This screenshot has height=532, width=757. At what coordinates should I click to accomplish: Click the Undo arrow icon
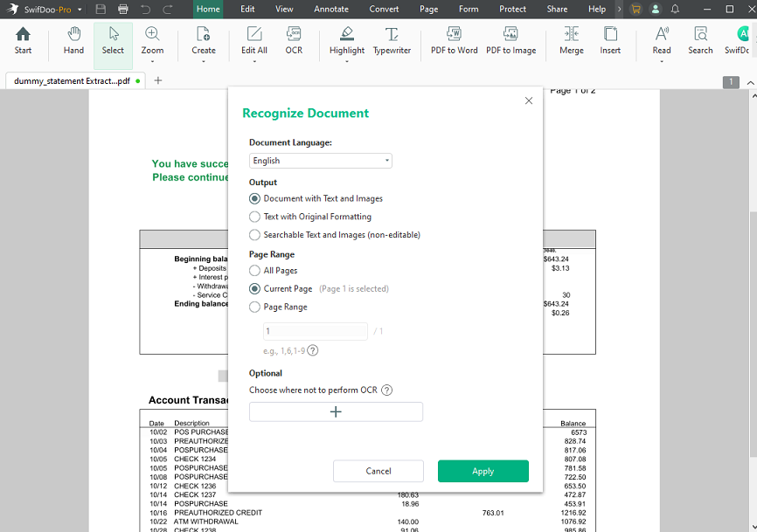point(145,9)
